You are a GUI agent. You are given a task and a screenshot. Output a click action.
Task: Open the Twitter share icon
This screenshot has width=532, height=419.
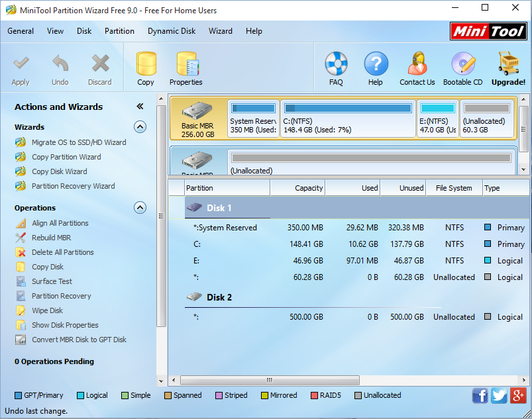pyautogui.click(x=499, y=396)
